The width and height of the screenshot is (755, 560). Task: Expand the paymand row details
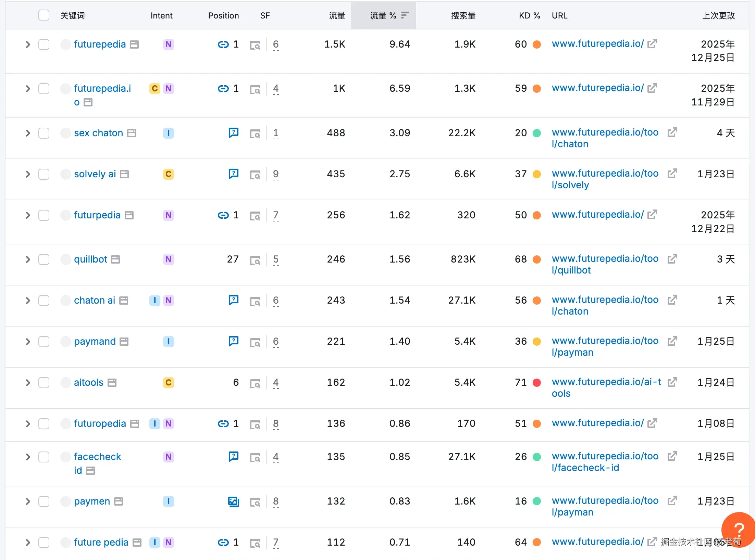(28, 342)
